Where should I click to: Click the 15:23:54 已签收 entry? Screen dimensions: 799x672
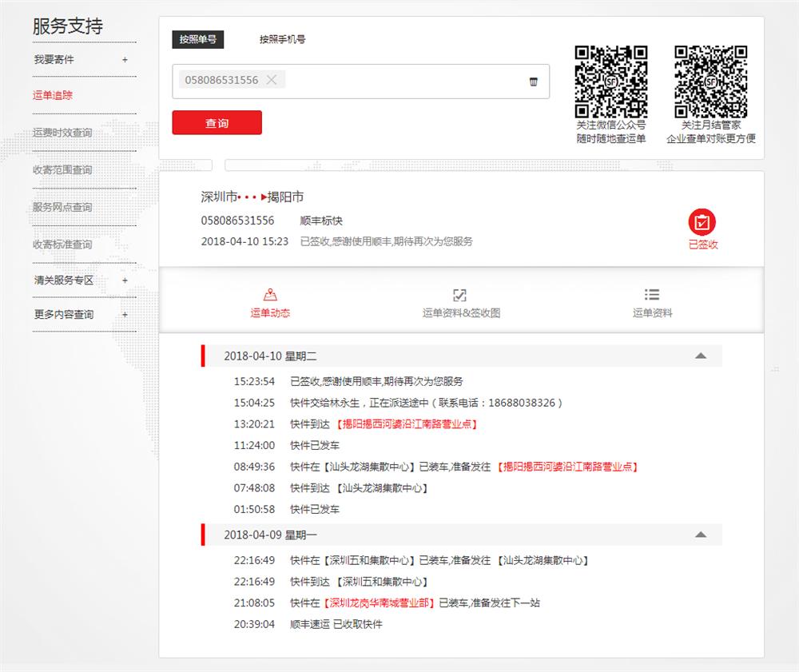pos(348,381)
